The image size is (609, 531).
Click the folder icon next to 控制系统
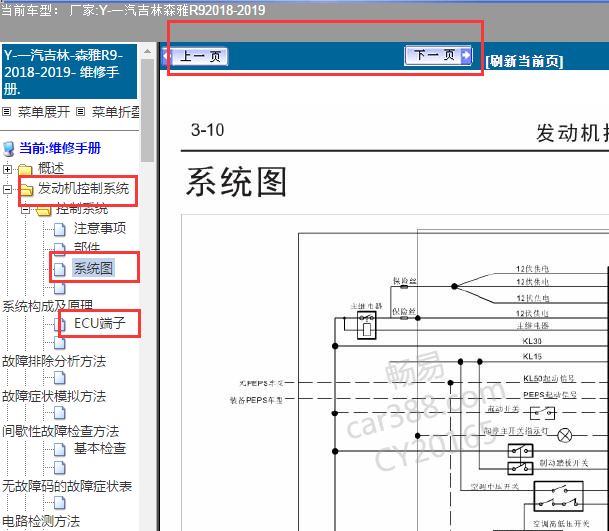point(44,211)
